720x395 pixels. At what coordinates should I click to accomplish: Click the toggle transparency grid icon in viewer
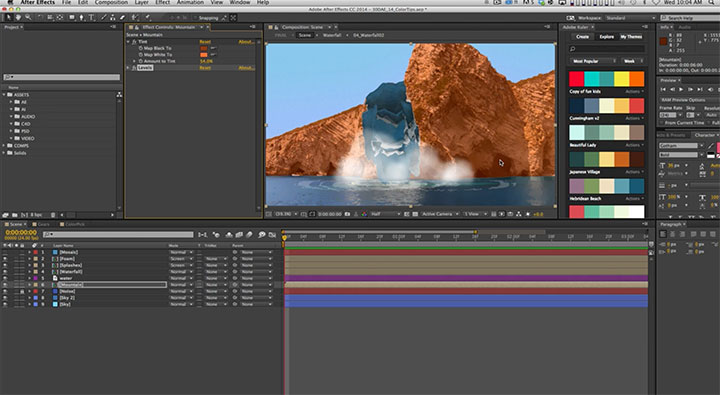[x=415, y=214]
